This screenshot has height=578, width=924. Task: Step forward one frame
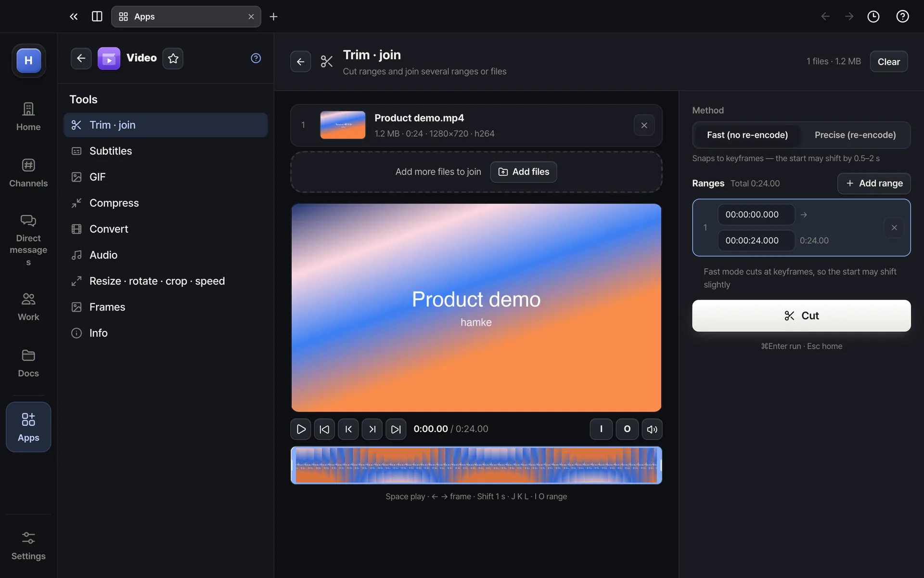click(372, 429)
